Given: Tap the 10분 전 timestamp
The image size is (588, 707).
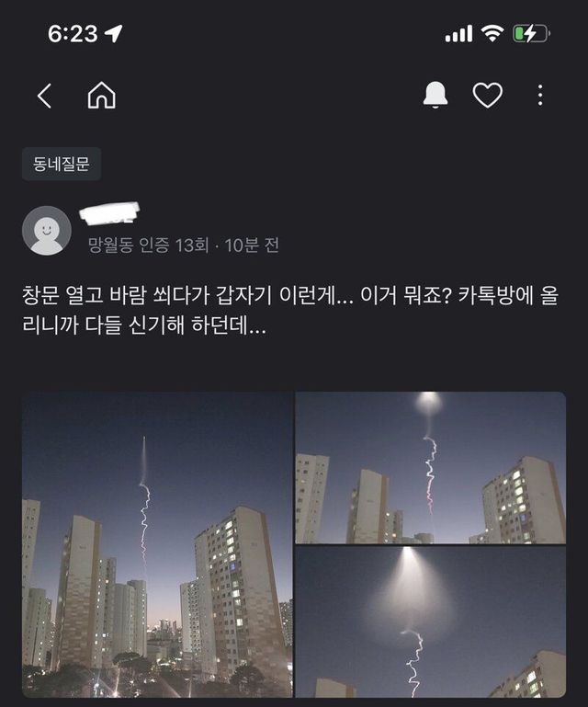Looking at the screenshot, I should pos(252,245).
